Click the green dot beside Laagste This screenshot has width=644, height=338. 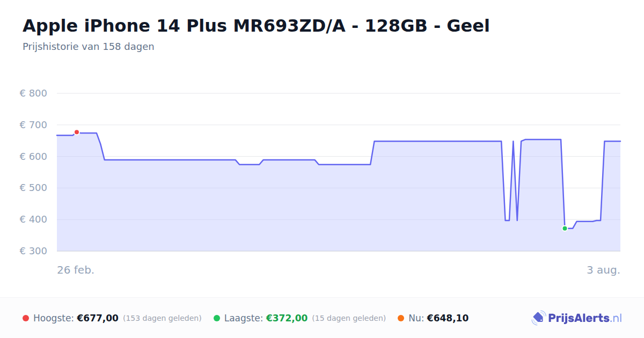[217, 318]
